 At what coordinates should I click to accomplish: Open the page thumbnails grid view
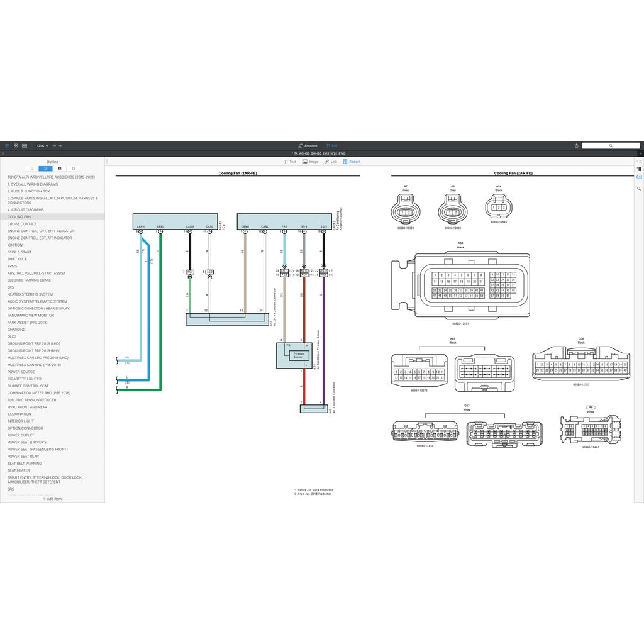click(x=16, y=146)
